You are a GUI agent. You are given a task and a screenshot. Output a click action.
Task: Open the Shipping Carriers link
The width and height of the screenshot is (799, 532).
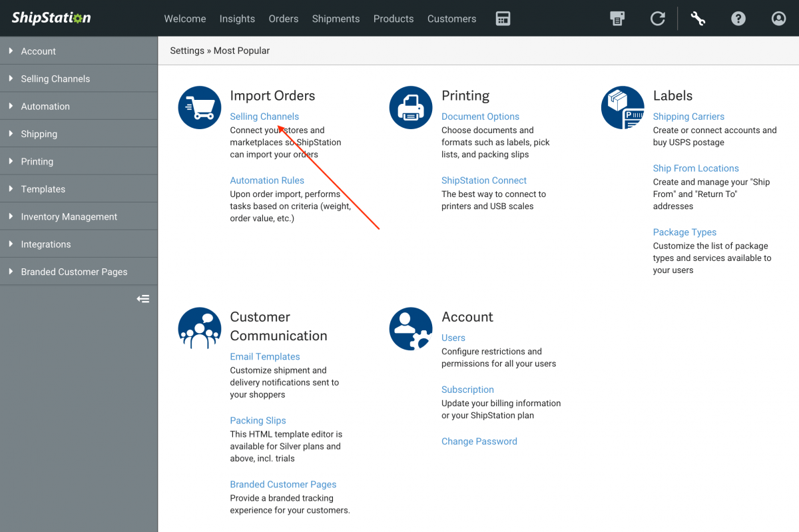point(688,117)
